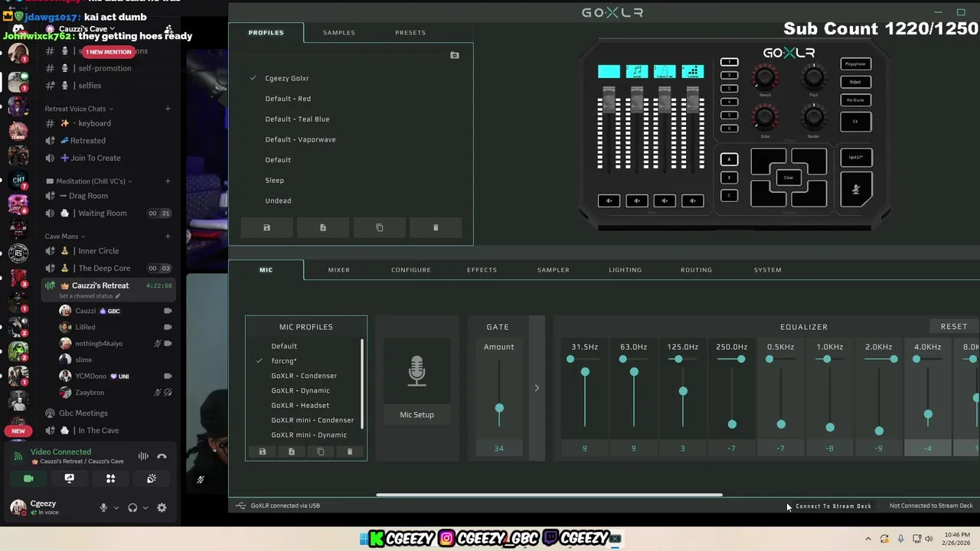Select effects preset 1 button
This screenshot has width=980, height=551.
point(729,62)
